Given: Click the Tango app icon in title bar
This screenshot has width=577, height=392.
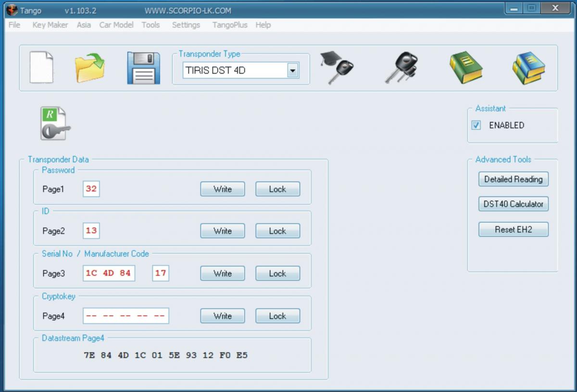Looking at the screenshot, I should pos(12,10).
